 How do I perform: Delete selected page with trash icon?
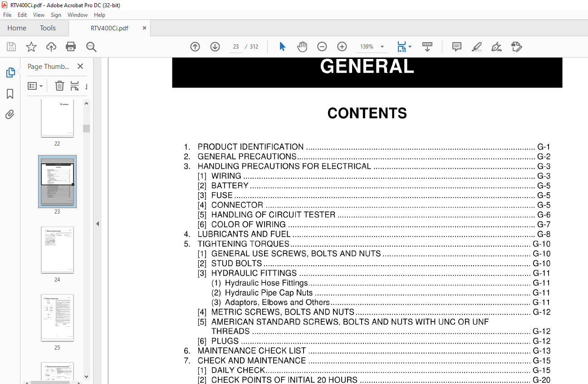59,86
